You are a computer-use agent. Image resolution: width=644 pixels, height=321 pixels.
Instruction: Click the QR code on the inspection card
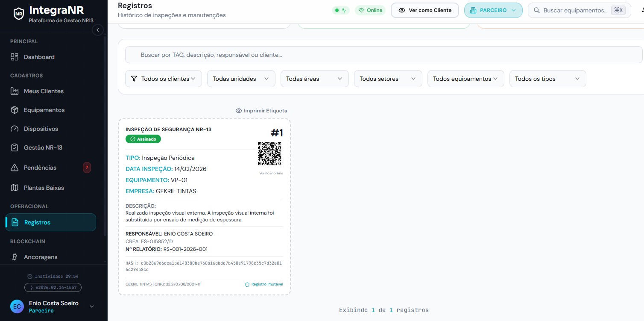(x=269, y=153)
